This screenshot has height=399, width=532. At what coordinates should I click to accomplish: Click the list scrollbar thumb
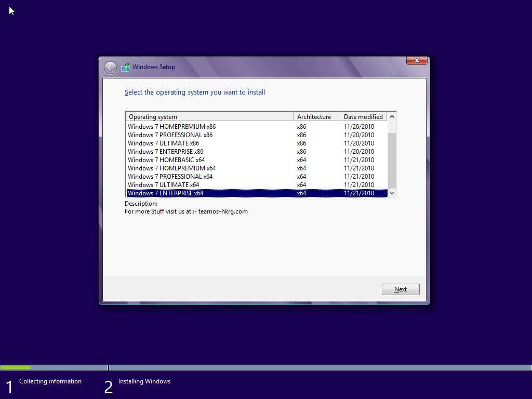[x=392, y=161]
